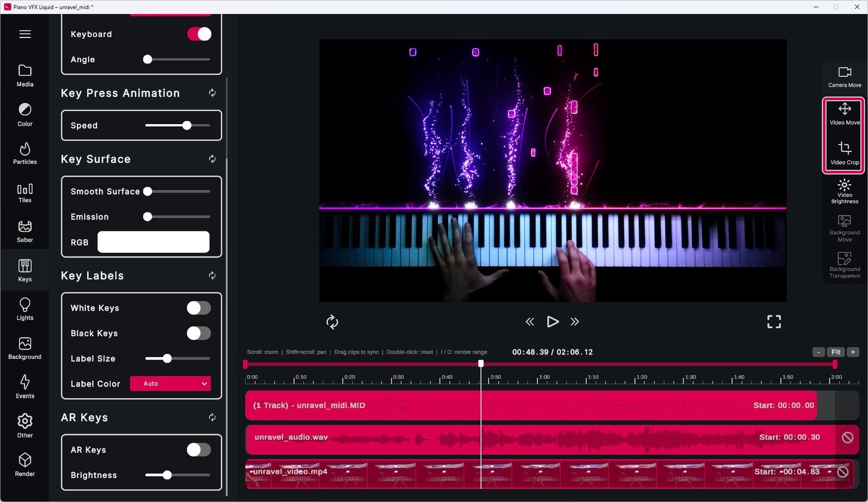Image resolution: width=868 pixels, height=502 pixels.
Task: Open the Other settings section
Action: click(25, 426)
